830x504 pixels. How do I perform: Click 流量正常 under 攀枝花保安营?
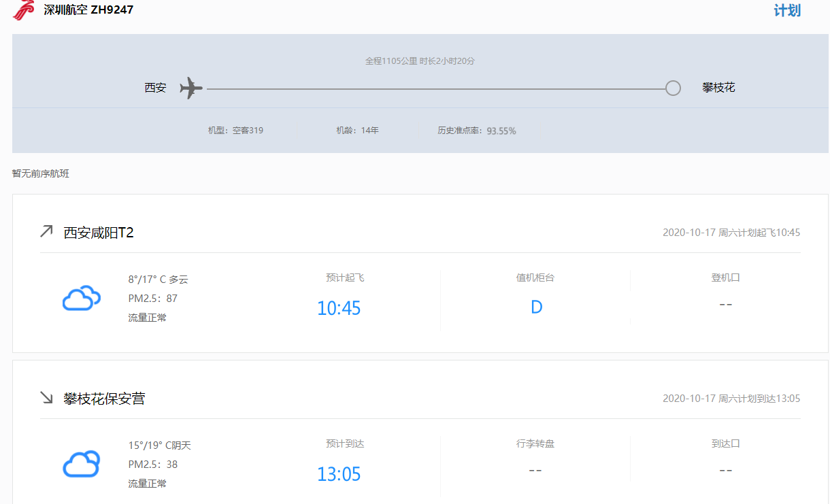pos(147,484)
